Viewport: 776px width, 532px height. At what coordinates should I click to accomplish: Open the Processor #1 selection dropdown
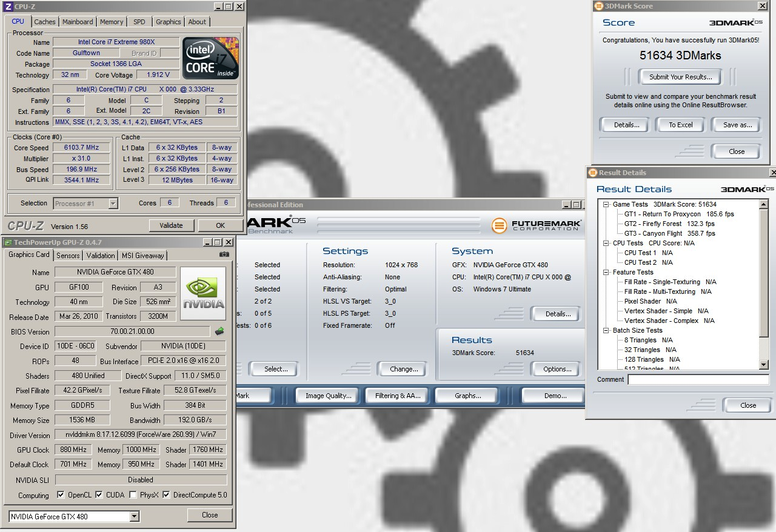point(113,204)
